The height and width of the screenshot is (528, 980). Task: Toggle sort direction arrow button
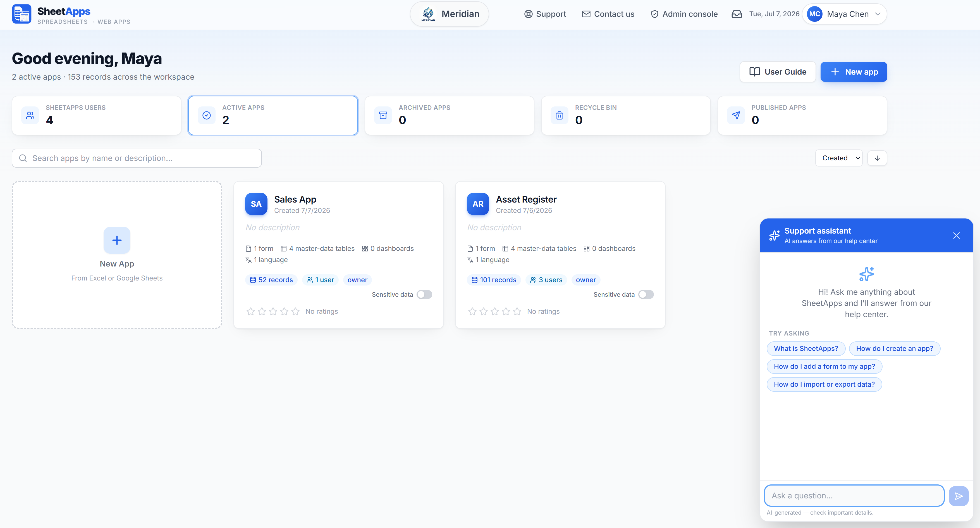877,158
